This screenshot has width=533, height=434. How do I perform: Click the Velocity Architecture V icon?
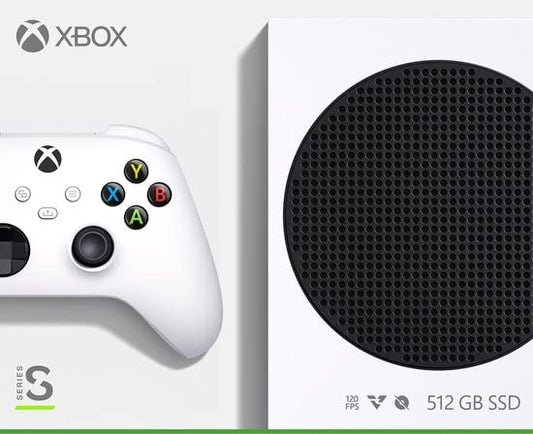pyautogui.click(x=377, y=402)
